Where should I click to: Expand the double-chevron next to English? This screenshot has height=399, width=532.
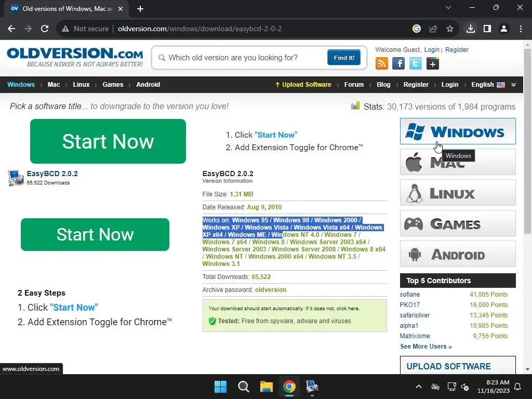pos(514,85)
